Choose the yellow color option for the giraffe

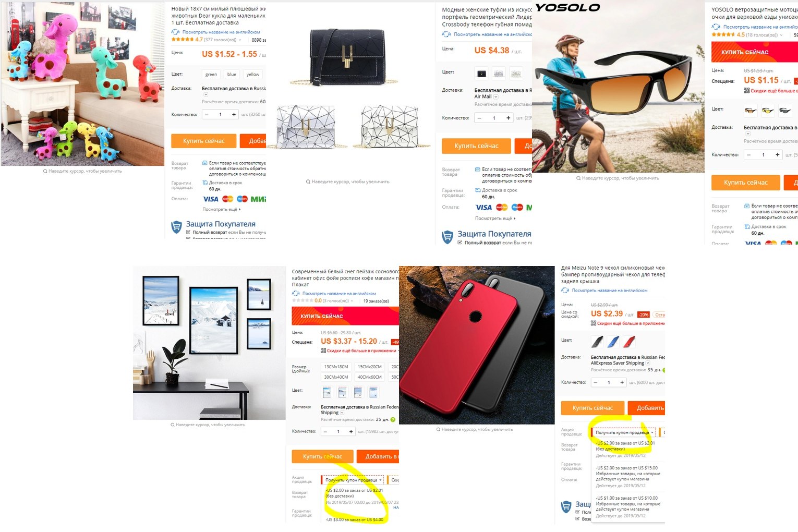253,74
